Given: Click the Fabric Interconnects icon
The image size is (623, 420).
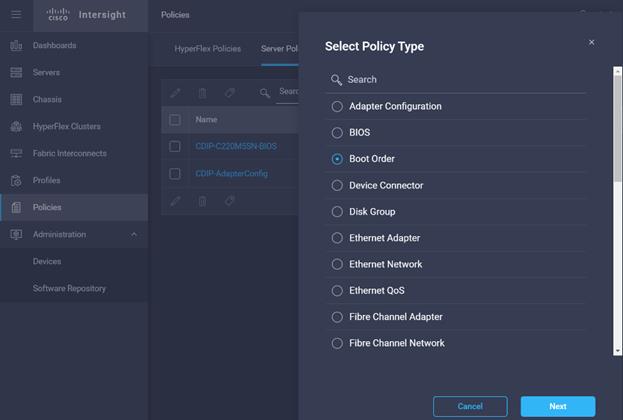Looking at the screenshot, I should coord(16,153).
